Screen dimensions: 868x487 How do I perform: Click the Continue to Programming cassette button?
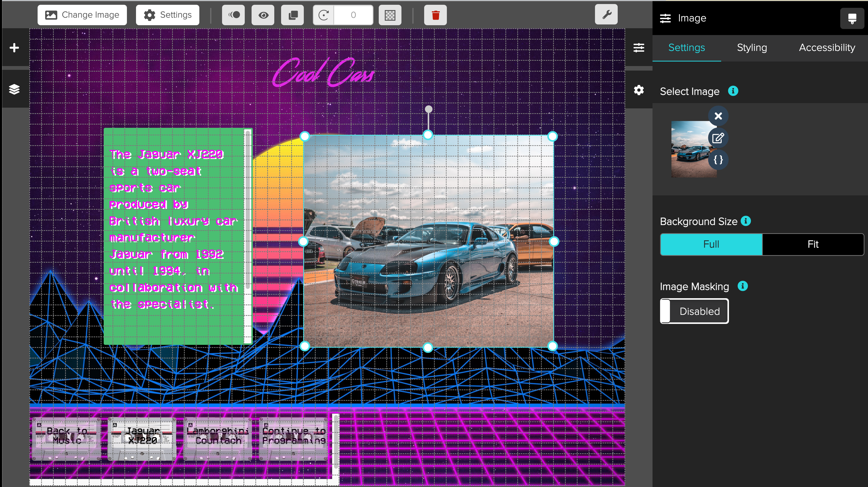293,439
